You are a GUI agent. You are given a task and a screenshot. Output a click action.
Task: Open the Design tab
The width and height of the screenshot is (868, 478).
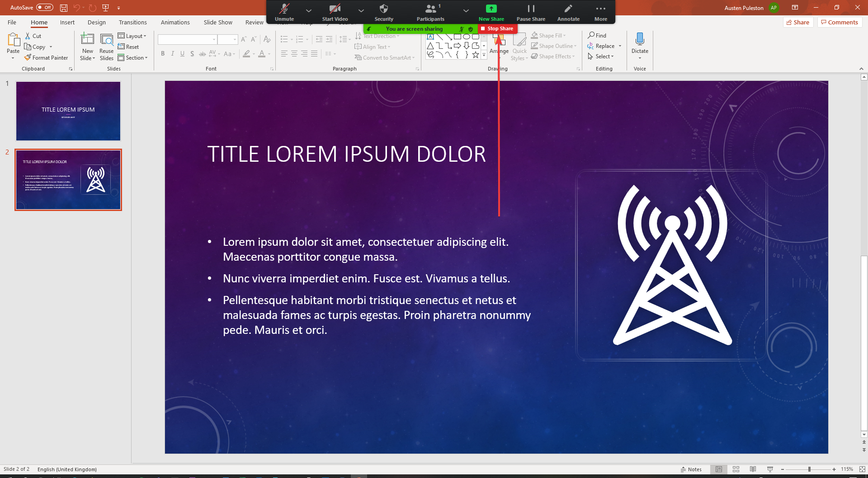point(97,22)
